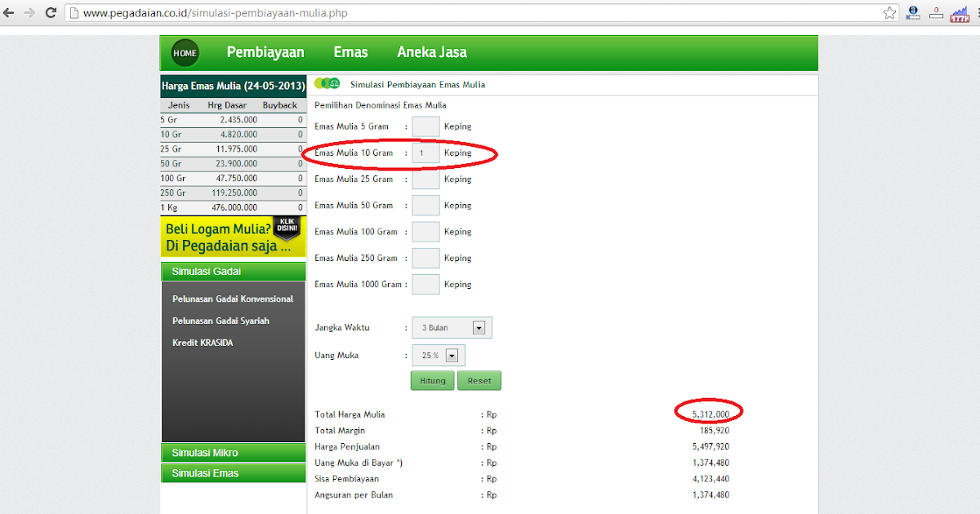This screenshot has height=514, width=980.
Task: Expand the Simulasi Gadai section
Action: pos(233,272)
